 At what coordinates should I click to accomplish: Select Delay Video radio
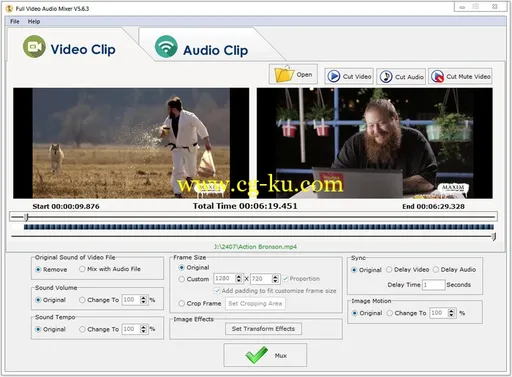pyautogui.click(x=389, y=269)
